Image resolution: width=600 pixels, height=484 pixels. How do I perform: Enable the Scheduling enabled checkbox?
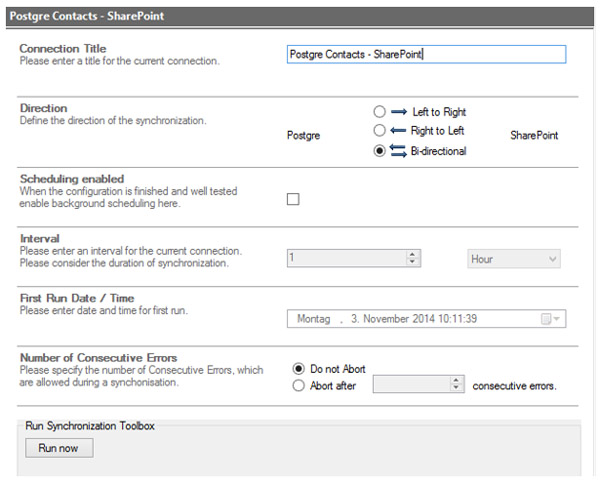pos(293,199)
